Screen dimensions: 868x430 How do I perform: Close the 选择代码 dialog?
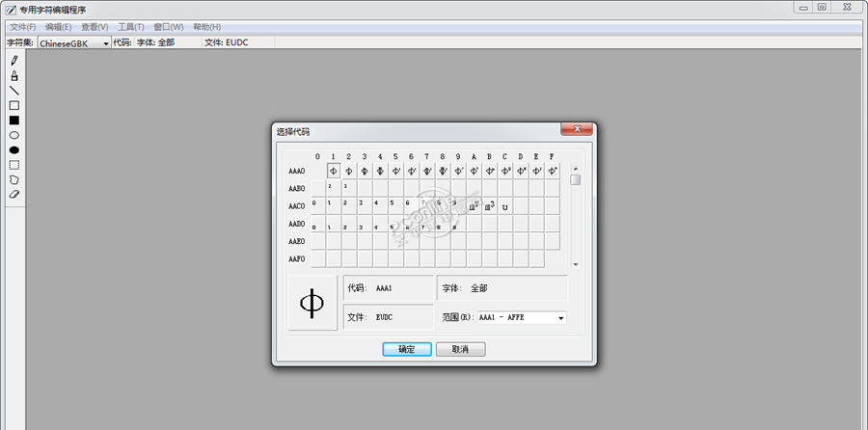(577, 129)
